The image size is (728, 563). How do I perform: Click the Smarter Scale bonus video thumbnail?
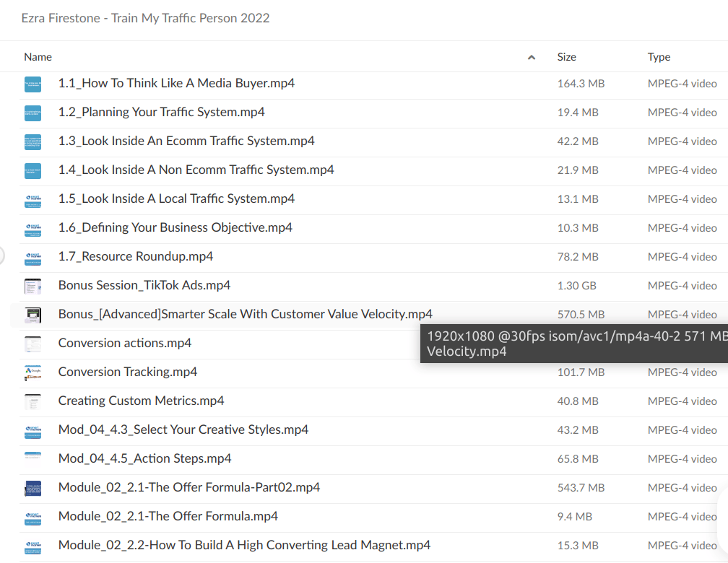tap(32, 314)
